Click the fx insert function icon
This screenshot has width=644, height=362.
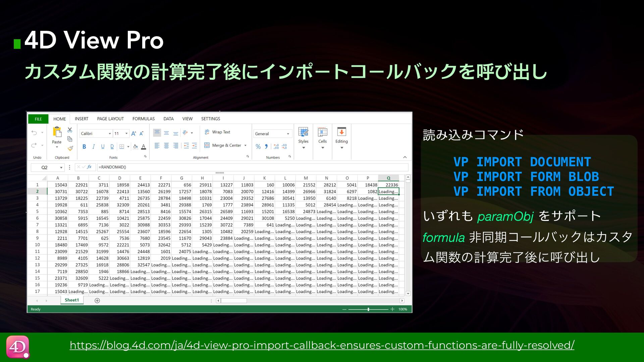tap(90, 167)
